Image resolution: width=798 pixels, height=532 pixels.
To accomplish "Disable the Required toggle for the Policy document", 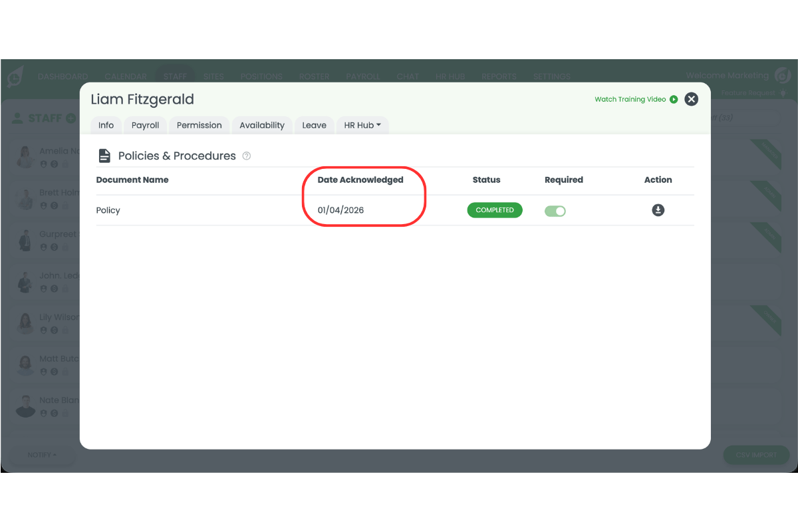I will (555, 210).
